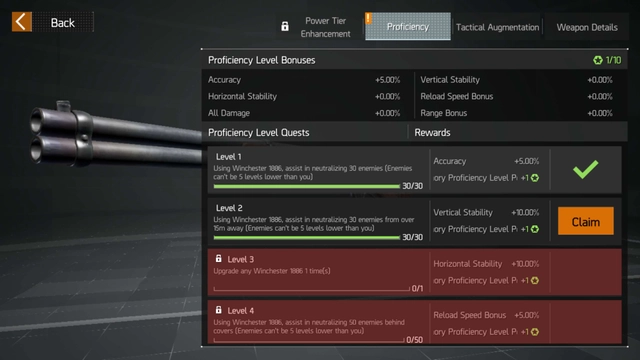640x360 pixels.
Task: Click the green star icon next to 1/10
Action: [598, 60]
